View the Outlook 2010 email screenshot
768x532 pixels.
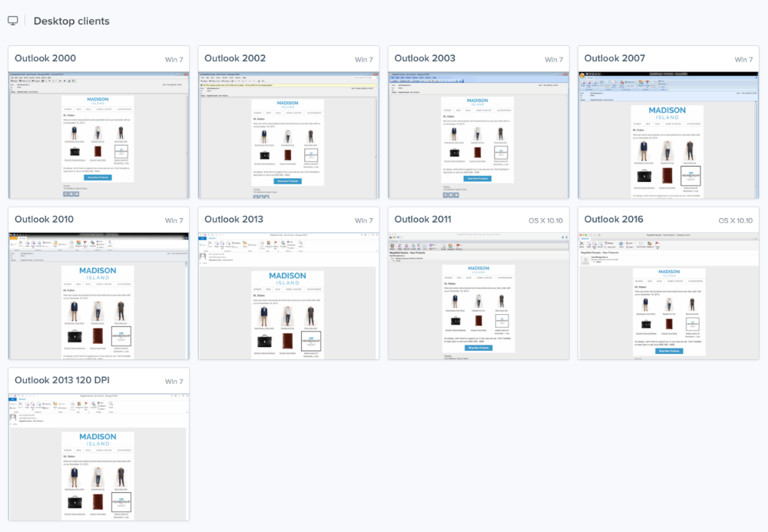[x=98, y=296]
